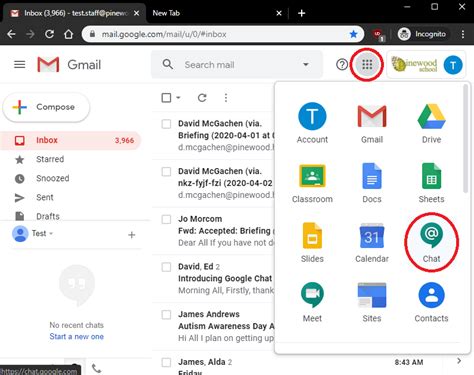Click the uBlock extension icon
The image size is (474, 375).
[378, 34]
